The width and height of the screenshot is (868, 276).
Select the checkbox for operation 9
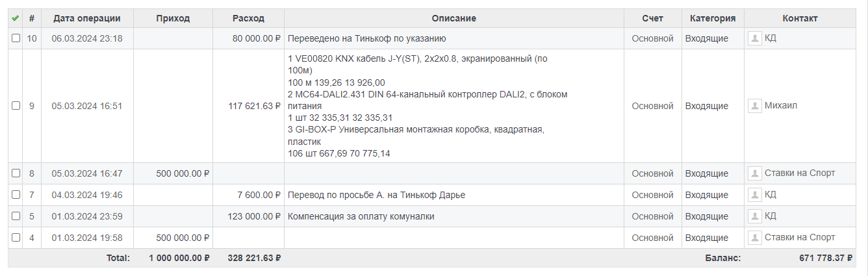point(16,106)
